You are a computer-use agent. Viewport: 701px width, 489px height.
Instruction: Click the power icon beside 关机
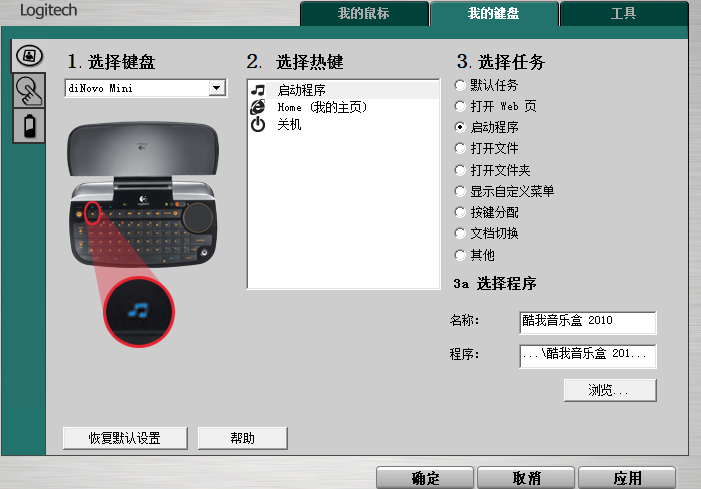pos(258,124)
